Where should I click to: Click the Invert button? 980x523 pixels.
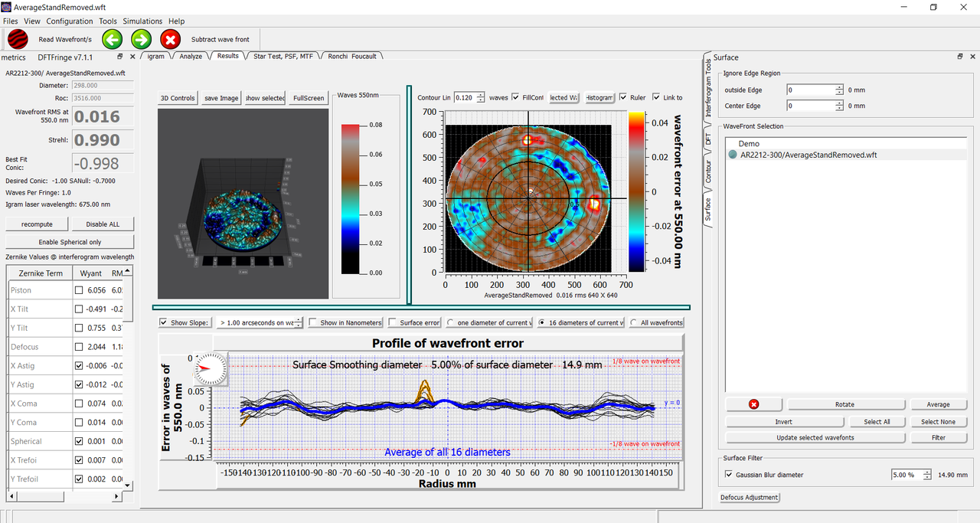click(x=783, y=422)
